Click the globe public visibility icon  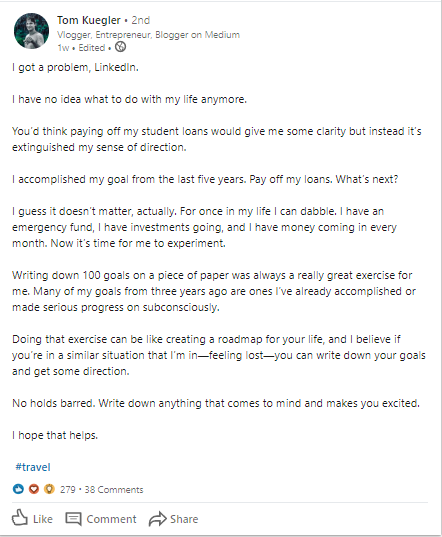[x=120, y=47]
